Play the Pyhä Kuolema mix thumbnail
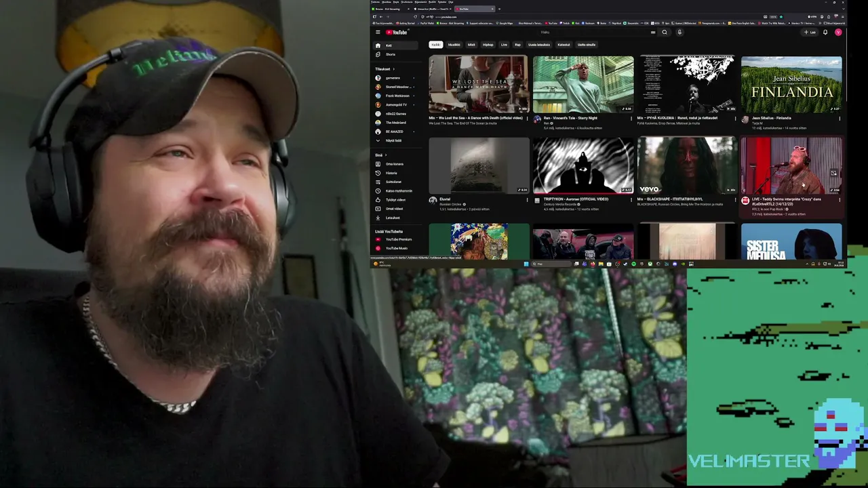The width and height of the screenshot is (868, 488). pos(687,85)
